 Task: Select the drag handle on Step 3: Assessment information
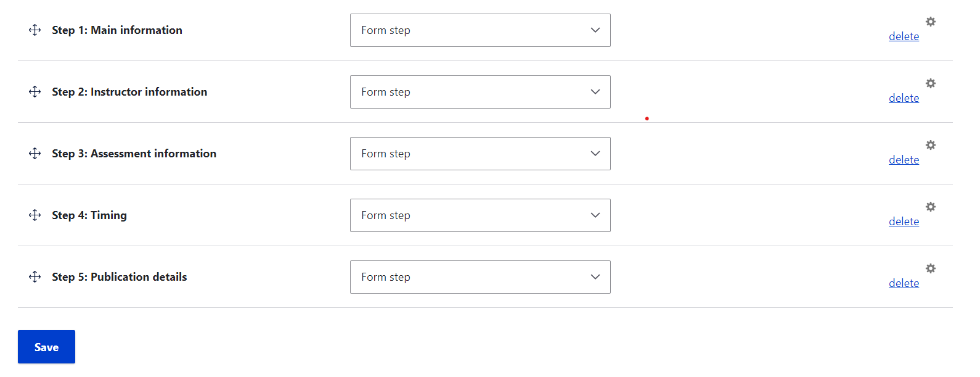tap(35, 153)
